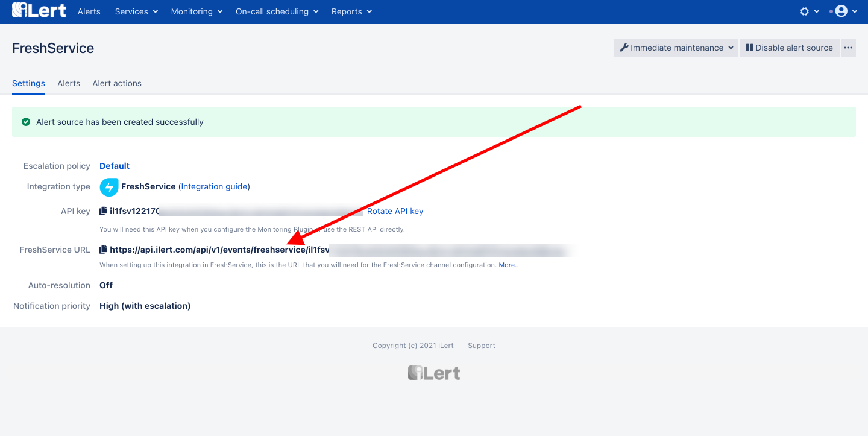The width and height of the screenshot is (868, 436).
Task: Switch to the Alert actions tab
Action: [x=117, y=83]
